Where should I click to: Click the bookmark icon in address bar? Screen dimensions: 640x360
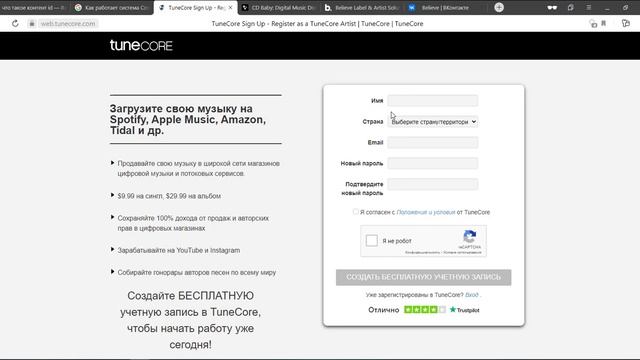pyautogui.click(x=604, y=24)
